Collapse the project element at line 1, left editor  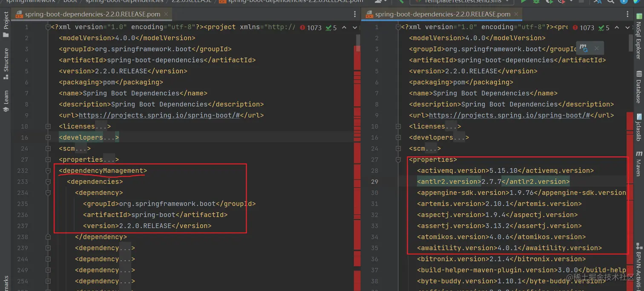point(48,27)
